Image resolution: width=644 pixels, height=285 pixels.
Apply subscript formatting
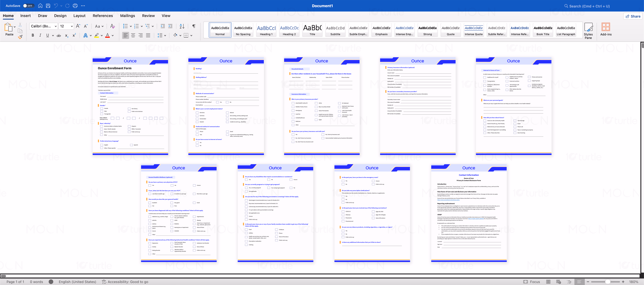(66, 35)
